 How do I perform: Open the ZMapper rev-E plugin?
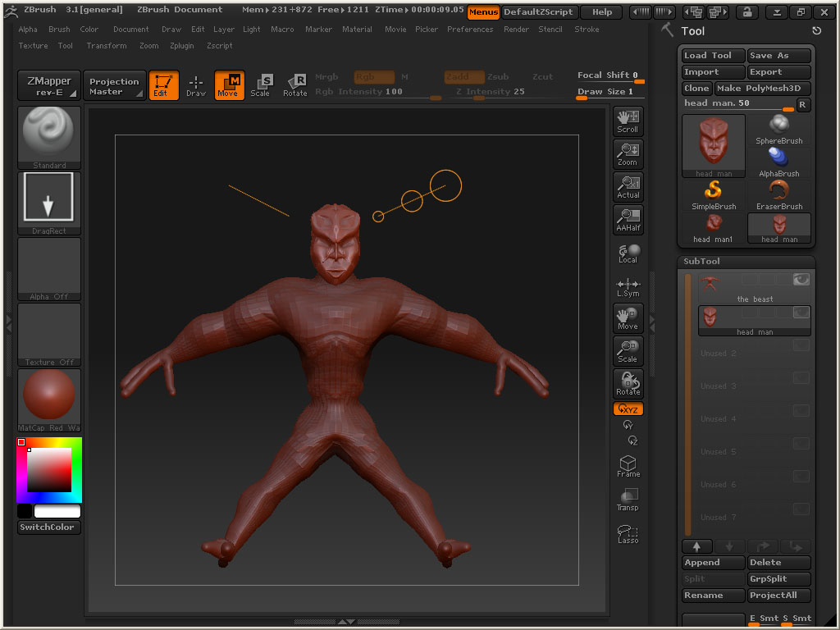click(49, 85)
